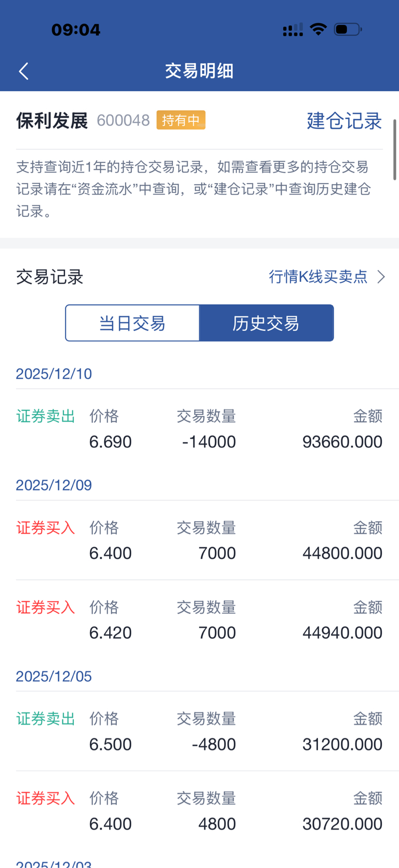Tap the cellular signal bars icon
399x868 pixels.
293,30
